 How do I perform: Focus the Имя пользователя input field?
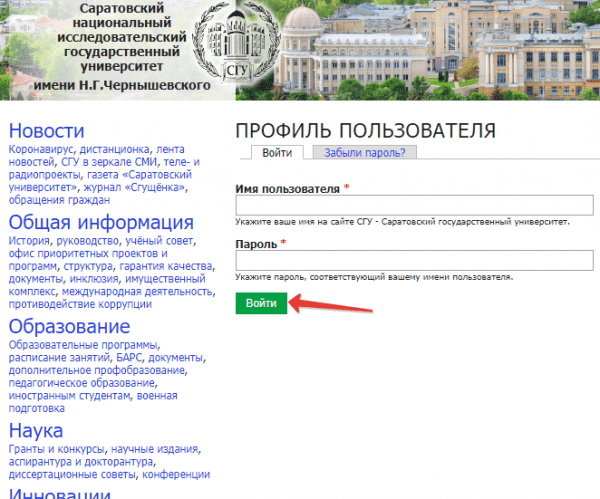click(x=414, y=205)
